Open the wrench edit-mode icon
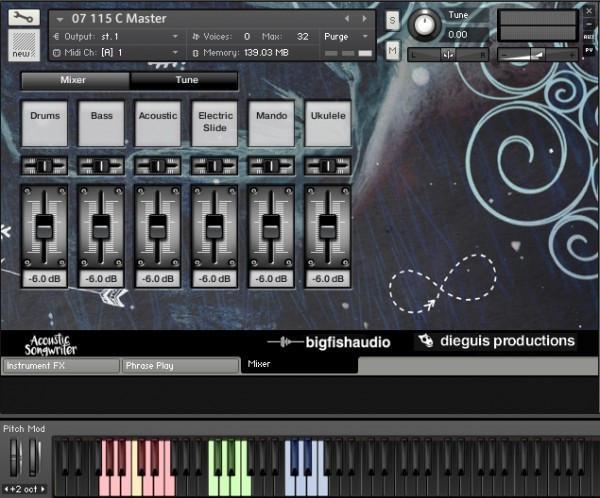Image resolution: width=600 pixels, height=498 pixels. [24, 18]
